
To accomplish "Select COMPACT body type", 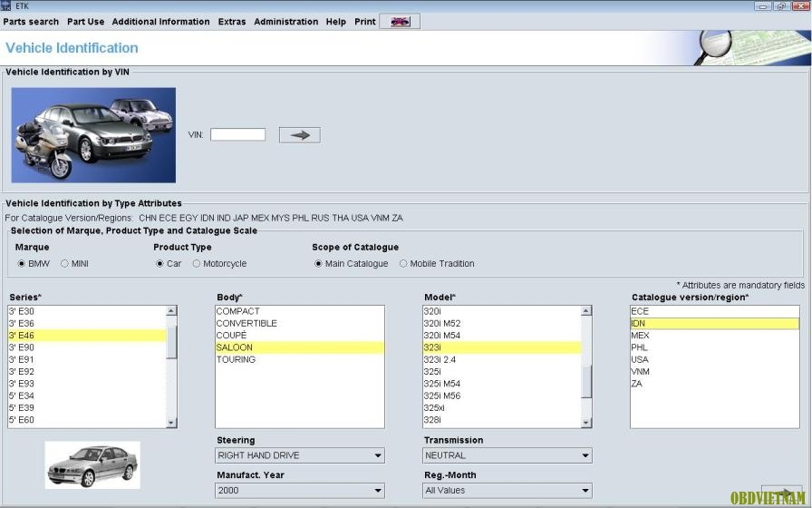I will point(300,311).
